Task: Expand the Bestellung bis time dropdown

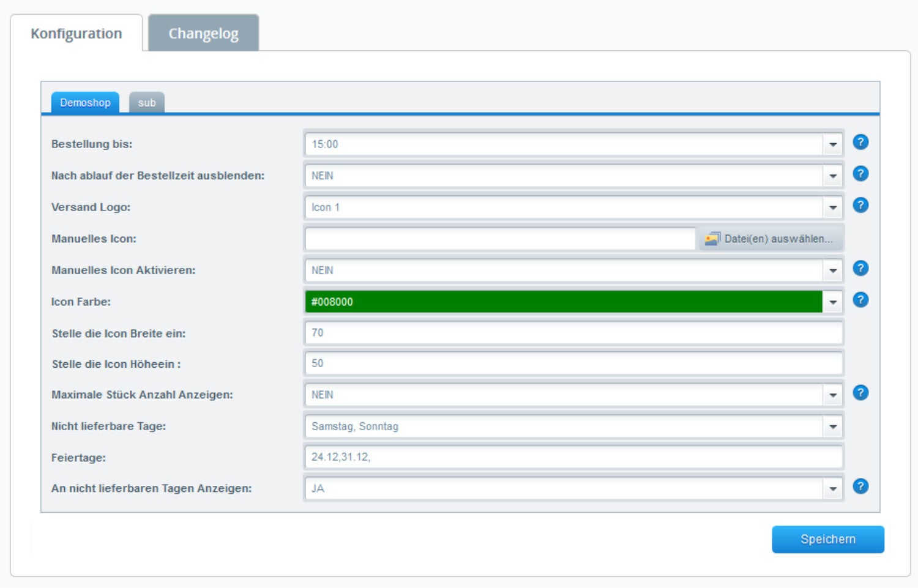Action: [832, 144]
